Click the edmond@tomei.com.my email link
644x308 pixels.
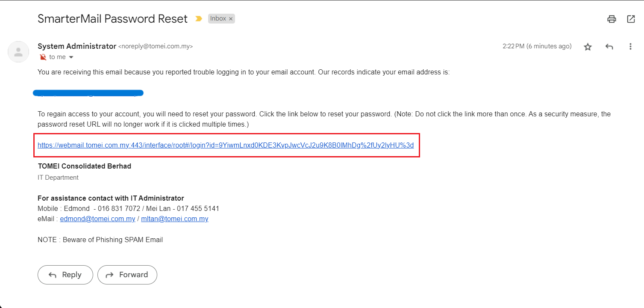(97, 219)
